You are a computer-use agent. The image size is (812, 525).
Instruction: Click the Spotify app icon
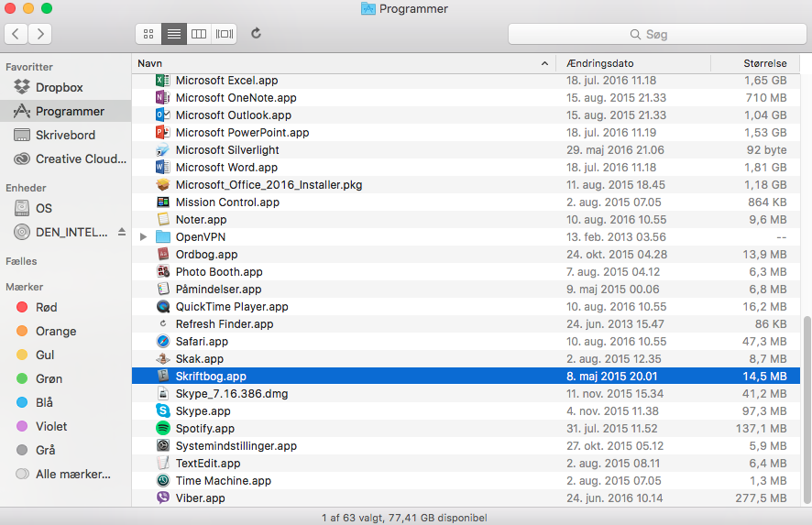coord(163,429)
